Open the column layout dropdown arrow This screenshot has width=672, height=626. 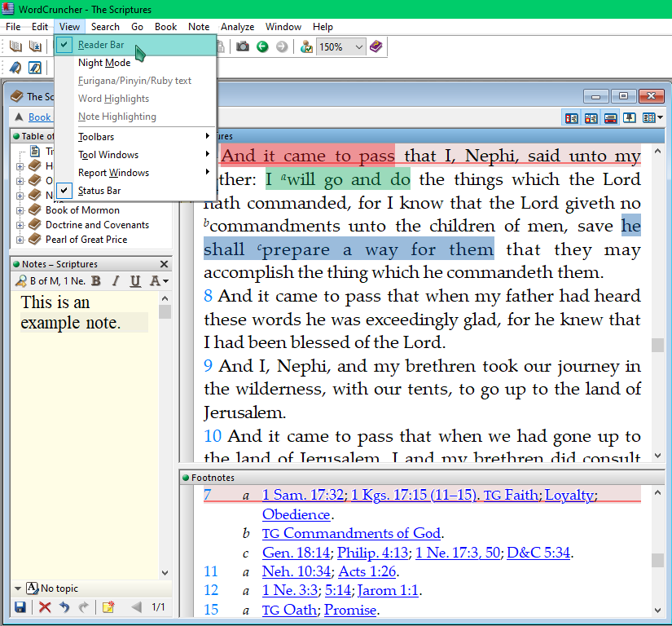coord(660,117)
